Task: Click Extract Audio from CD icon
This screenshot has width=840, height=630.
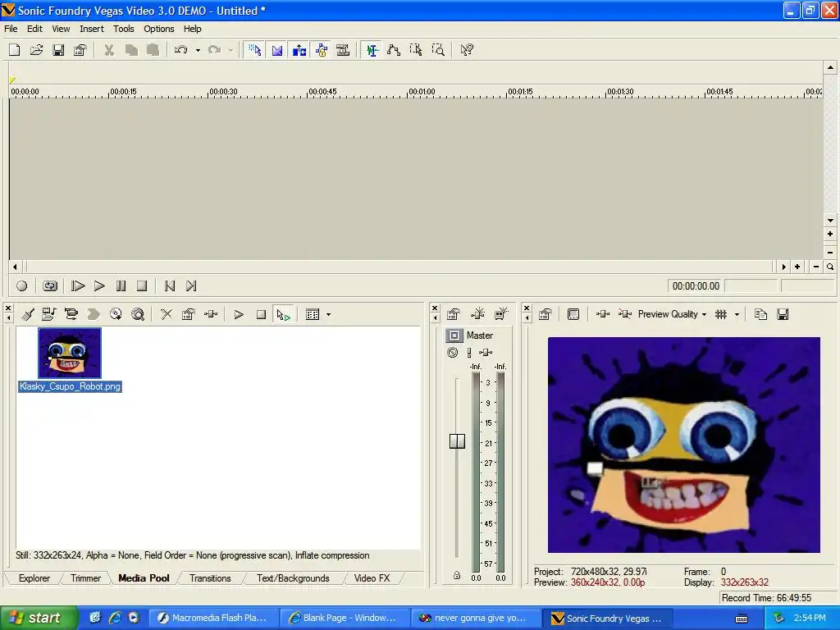Action: point(116,314)
